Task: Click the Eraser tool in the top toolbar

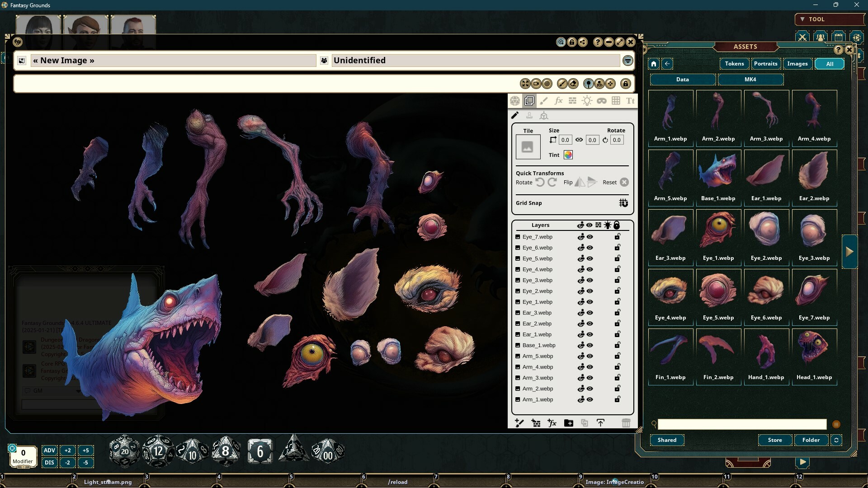Action: point(573,83)
